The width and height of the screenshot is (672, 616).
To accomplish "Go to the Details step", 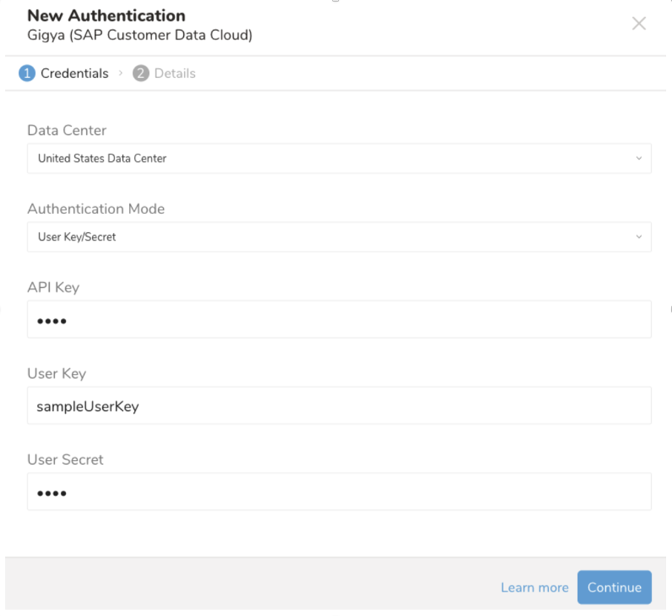I will coord(175,73).
